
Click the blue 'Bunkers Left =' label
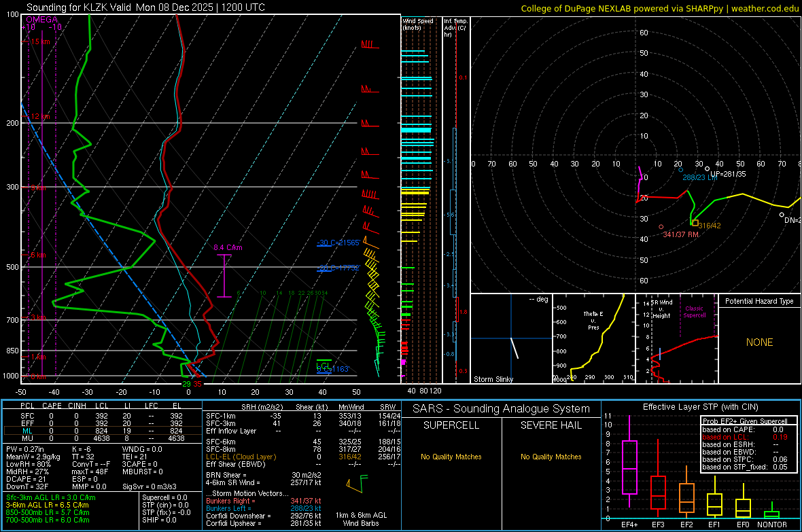click(x=228, y=508)
